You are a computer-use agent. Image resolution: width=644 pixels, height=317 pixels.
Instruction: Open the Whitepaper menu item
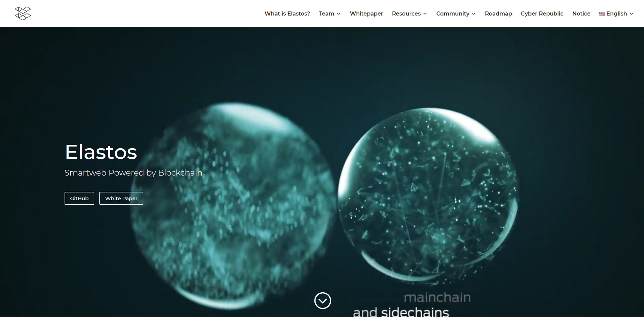click(366, 14)
